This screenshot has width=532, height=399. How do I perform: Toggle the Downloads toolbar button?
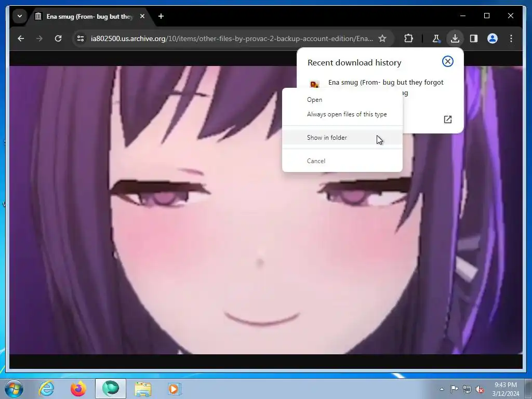point(455,38)
